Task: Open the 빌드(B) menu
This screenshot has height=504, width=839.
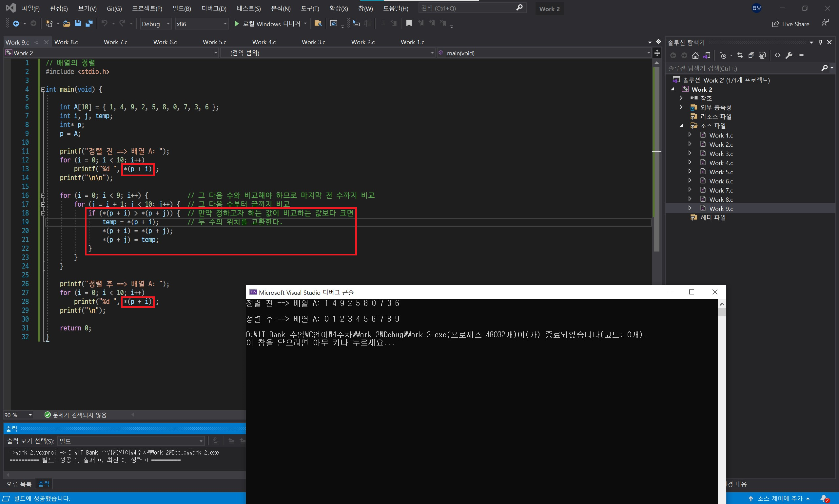Action: click(182, 9)
